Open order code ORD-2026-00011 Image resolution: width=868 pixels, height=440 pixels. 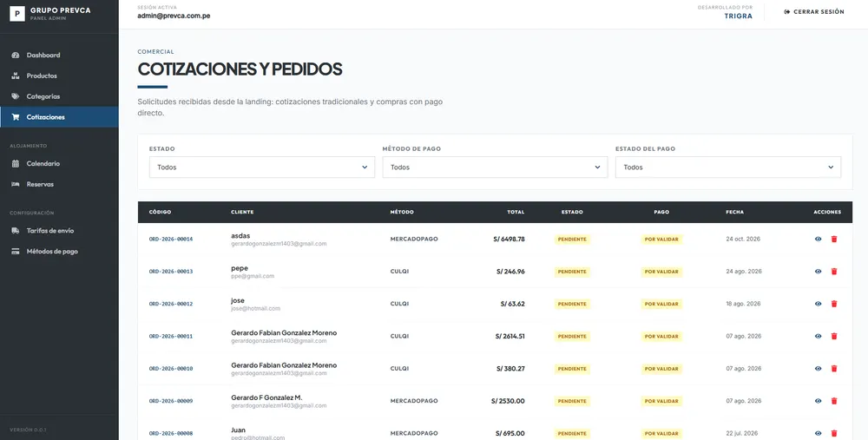tap(171, 337)
